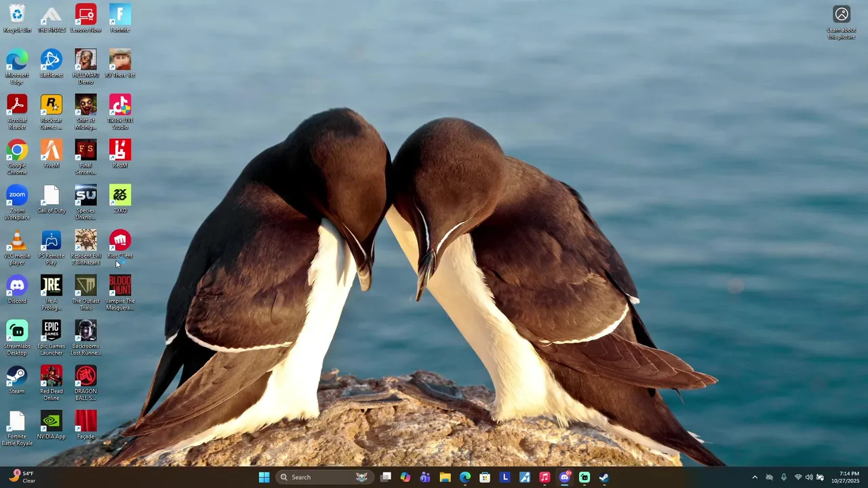The height and width of the screenshot is (488, 868).
Task: Click the battery status tray icon
Action: [820, 477]
